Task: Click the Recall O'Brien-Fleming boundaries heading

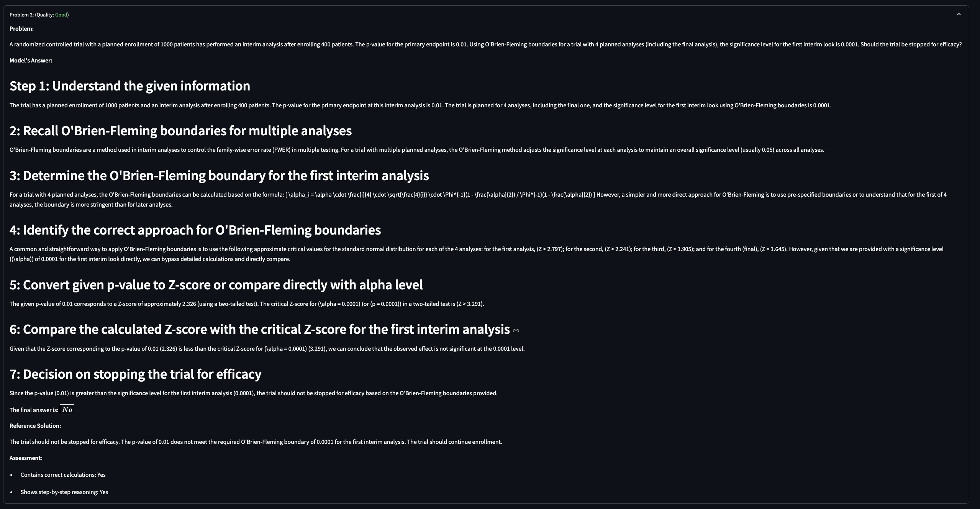Action: pyautogui.click(x=180, y=131)
